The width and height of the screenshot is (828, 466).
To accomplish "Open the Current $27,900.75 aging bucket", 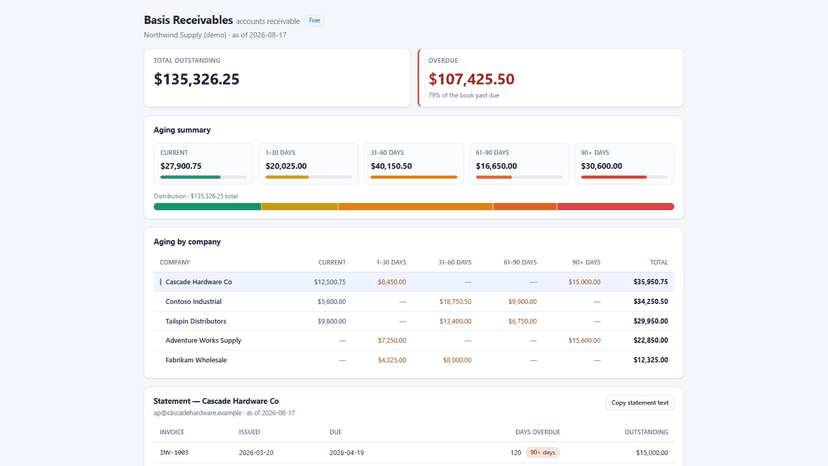I will coord(203,164).
